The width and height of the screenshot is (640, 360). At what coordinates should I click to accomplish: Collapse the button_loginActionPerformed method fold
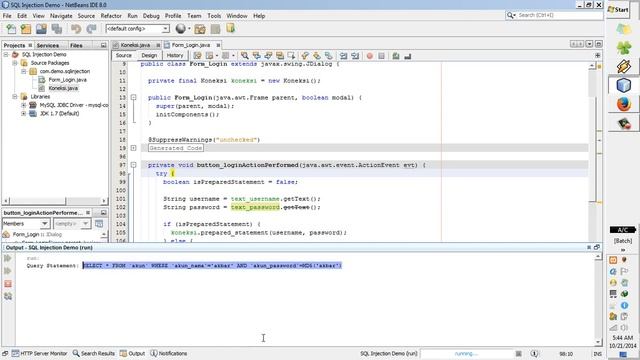pyautogui.click(x=133, y=165)
